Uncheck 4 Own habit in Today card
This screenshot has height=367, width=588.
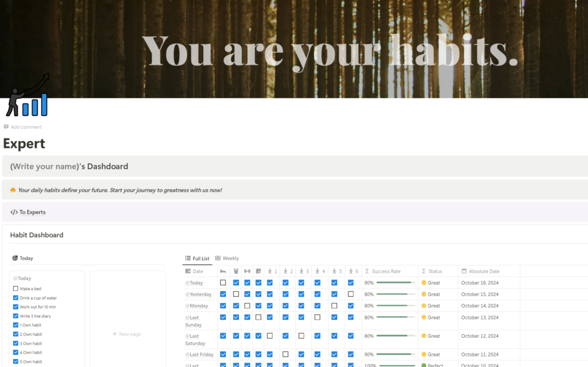point(15,352)
